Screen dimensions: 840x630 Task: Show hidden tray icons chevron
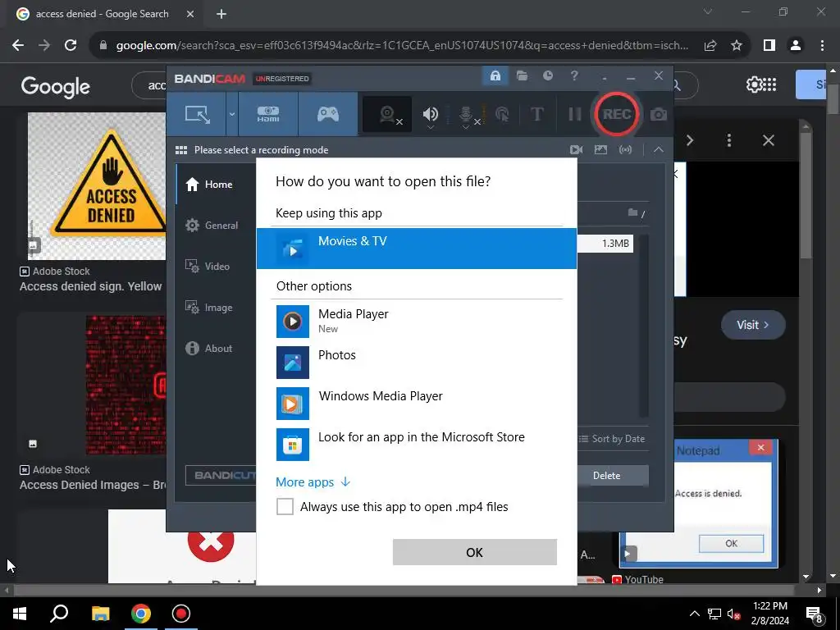point(694,614)
